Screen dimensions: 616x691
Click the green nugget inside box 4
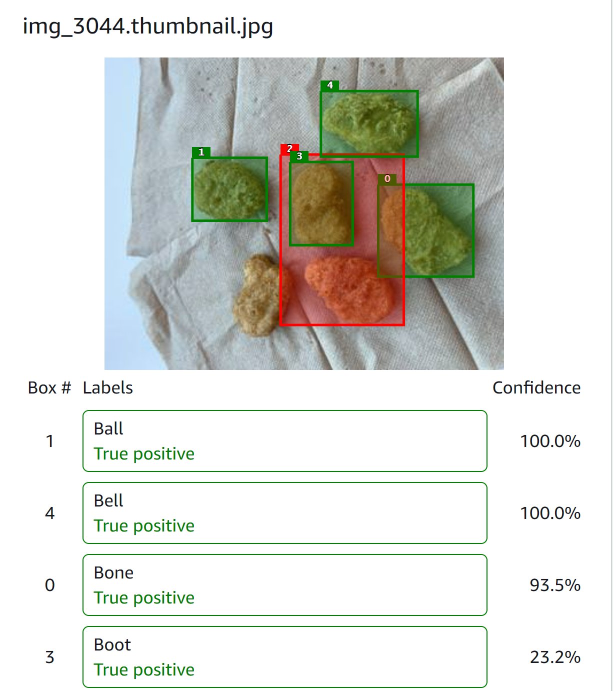(370, 122)
